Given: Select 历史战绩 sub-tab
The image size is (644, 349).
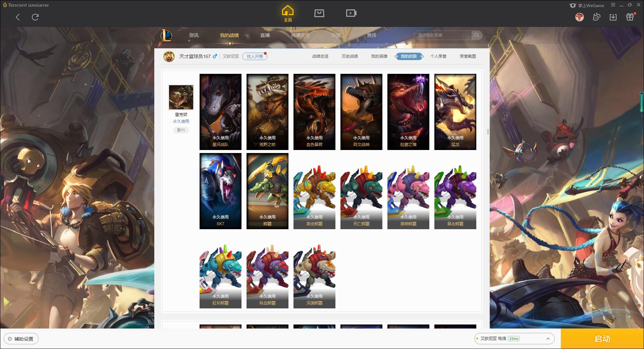Looking at the screenshot, I should click(350, 56).
